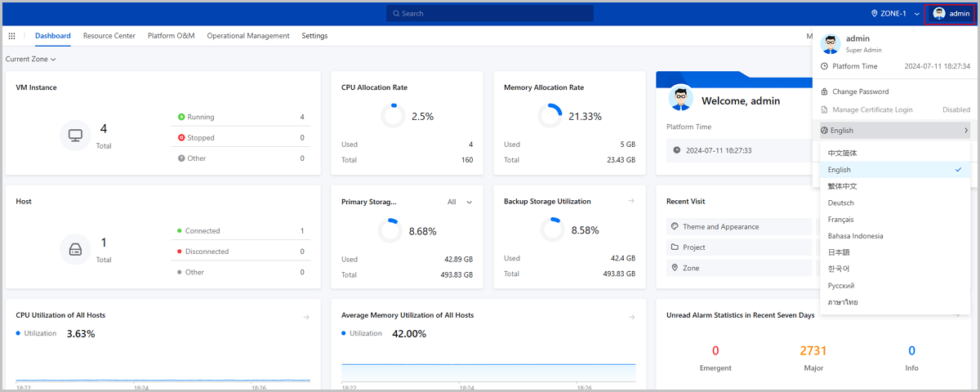Open CPU Utilization of All Hosts arrow

pos(305,317)
